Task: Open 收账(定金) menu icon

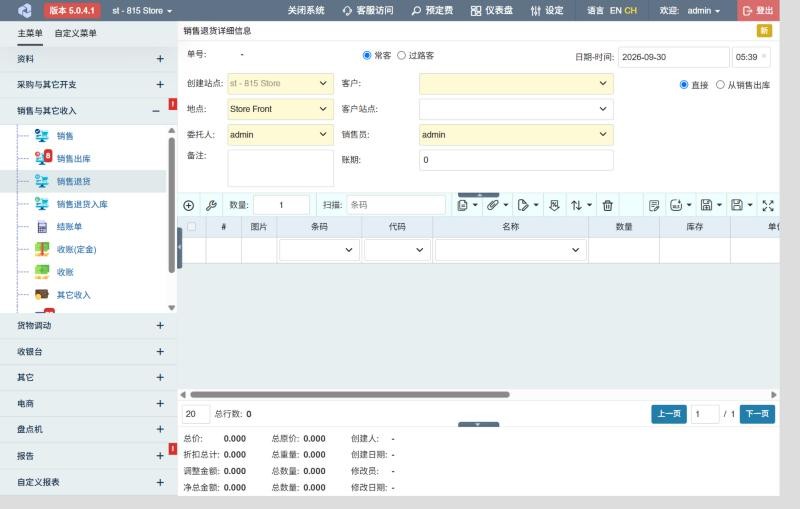Action: (x=42, y=249)
